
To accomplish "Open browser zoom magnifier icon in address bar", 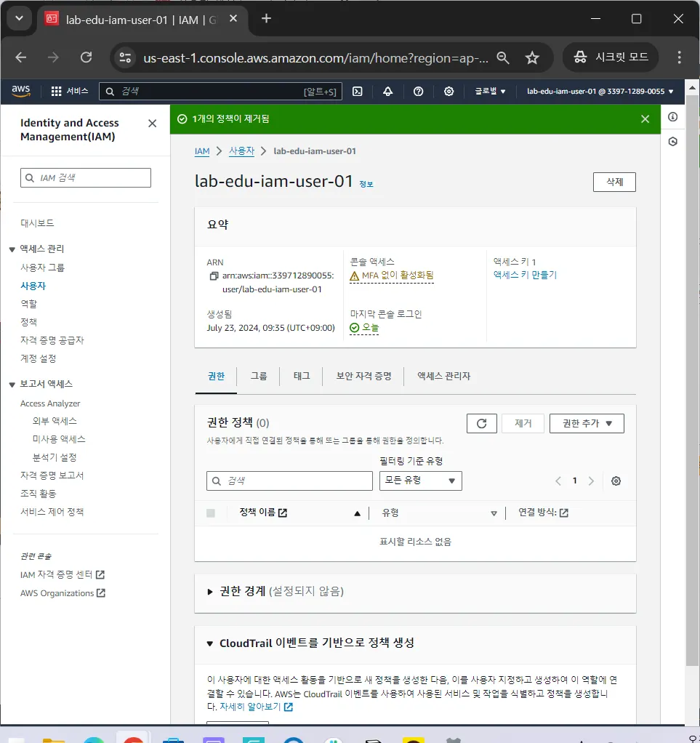I will pos(503,58).
